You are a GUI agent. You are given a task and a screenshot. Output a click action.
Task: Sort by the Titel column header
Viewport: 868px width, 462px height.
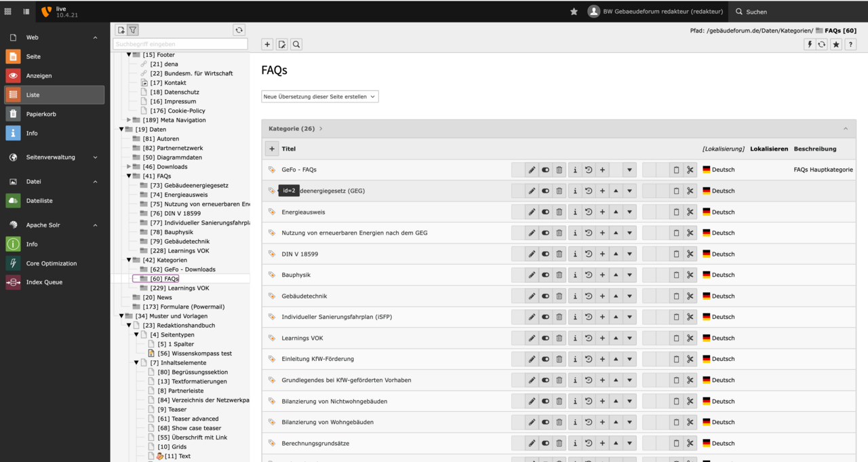click(289, 149)
